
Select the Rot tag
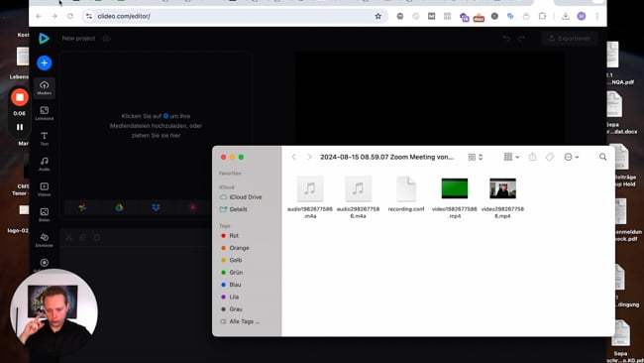(x=230, y=236)
